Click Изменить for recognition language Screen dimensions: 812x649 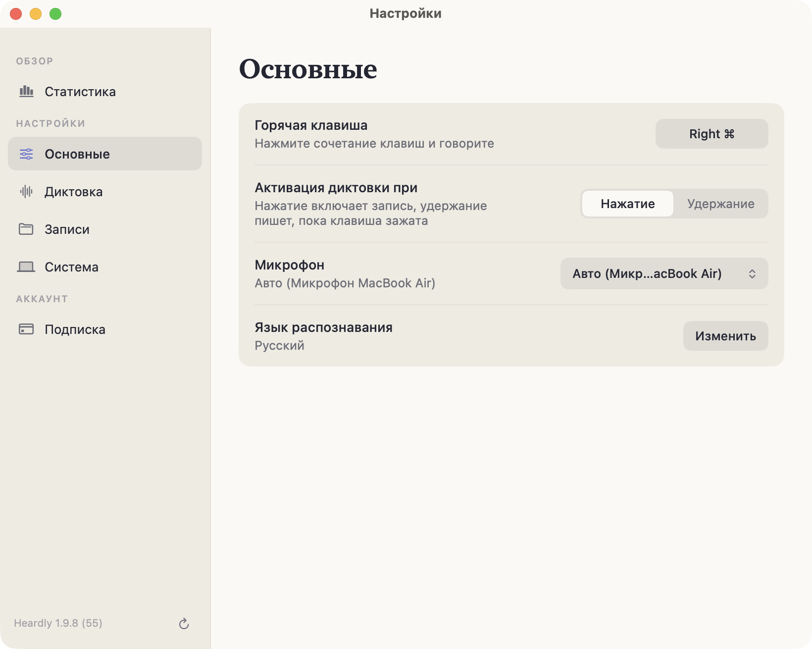click(x=726, y=336)
